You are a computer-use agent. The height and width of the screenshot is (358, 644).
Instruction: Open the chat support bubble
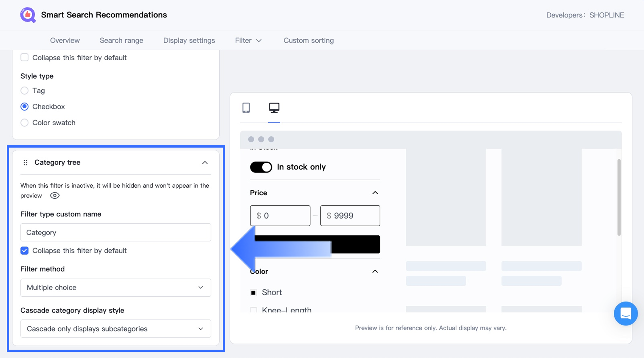click(x=625, y=313)
